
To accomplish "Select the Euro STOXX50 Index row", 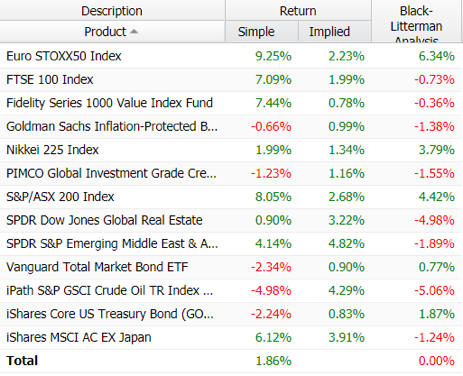I will 231,56.
